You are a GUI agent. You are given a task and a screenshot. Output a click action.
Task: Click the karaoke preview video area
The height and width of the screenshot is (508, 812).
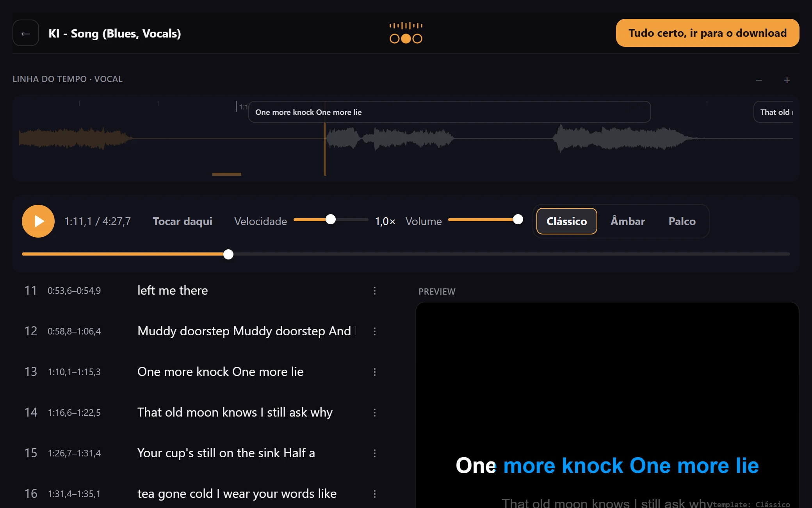[607, 405]
